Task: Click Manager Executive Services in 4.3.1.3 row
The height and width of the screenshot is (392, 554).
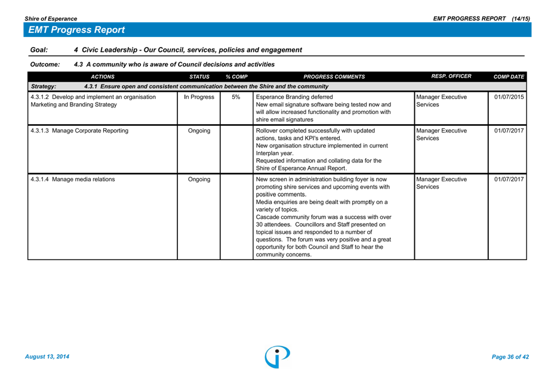Action: [441, 134]
